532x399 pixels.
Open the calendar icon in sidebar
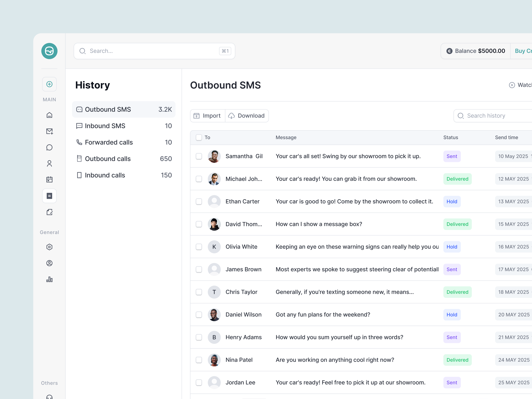point(49,179)
